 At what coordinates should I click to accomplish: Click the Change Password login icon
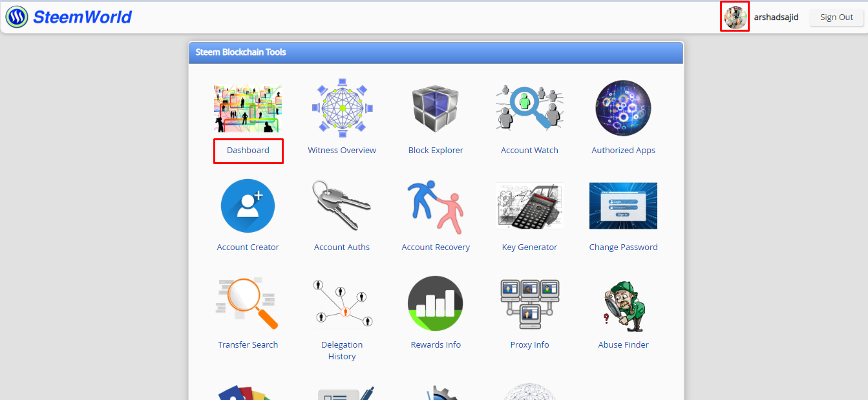coord(623,205)
